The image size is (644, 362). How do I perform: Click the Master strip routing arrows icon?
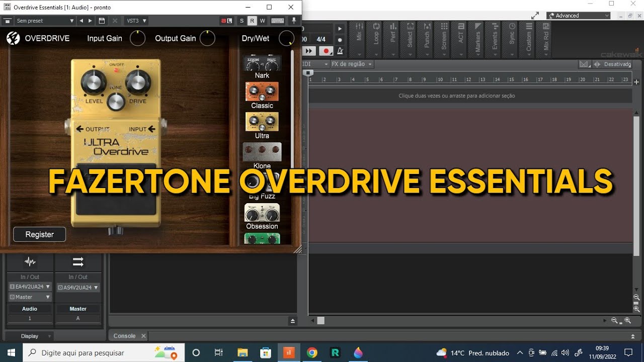click(78, 262)
